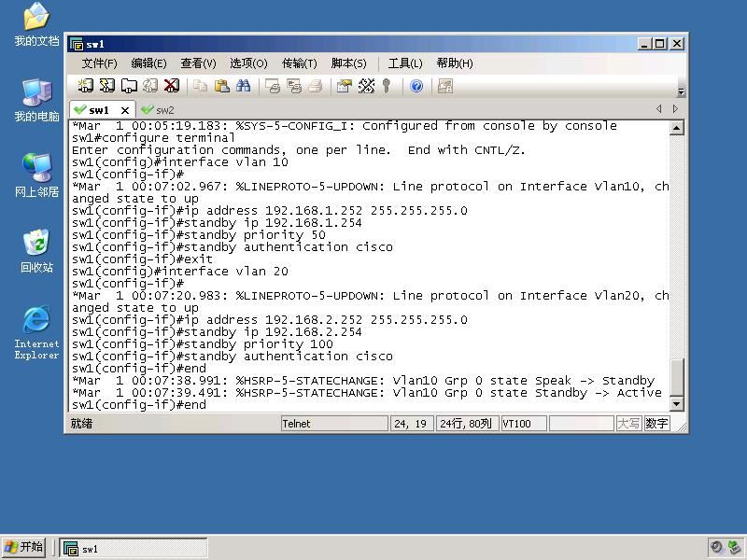The height and width of the screenshot is (560, 747).
Task: Click the '24行, 80列' status field
Action: (468, 424)
